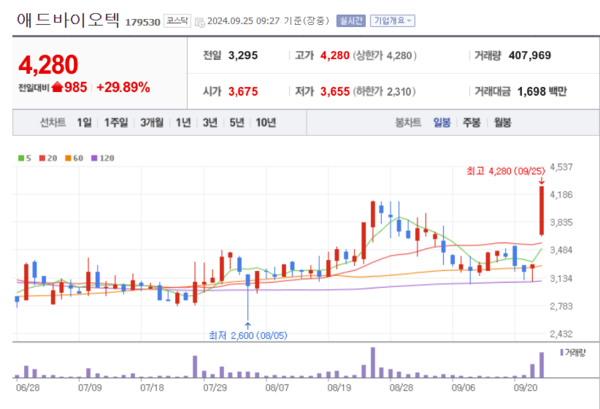
Task: Click the 하한가 2,310 lower limit text
Action: (384, 91)
